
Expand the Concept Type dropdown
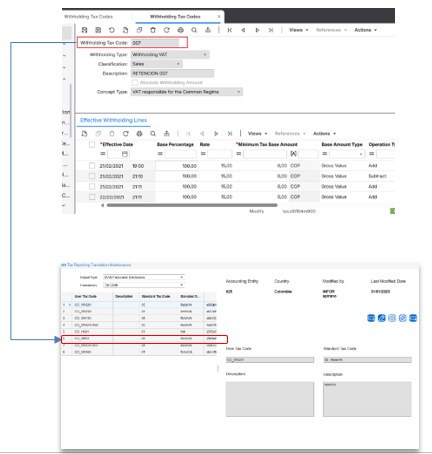click(x=187, y=92)
